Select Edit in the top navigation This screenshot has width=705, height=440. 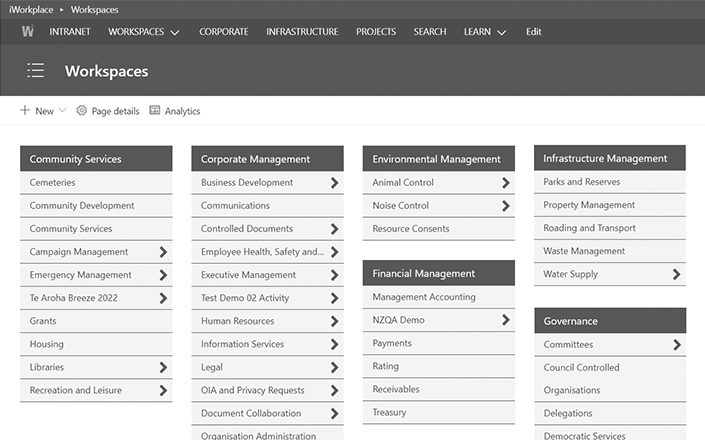pos(534,32)
